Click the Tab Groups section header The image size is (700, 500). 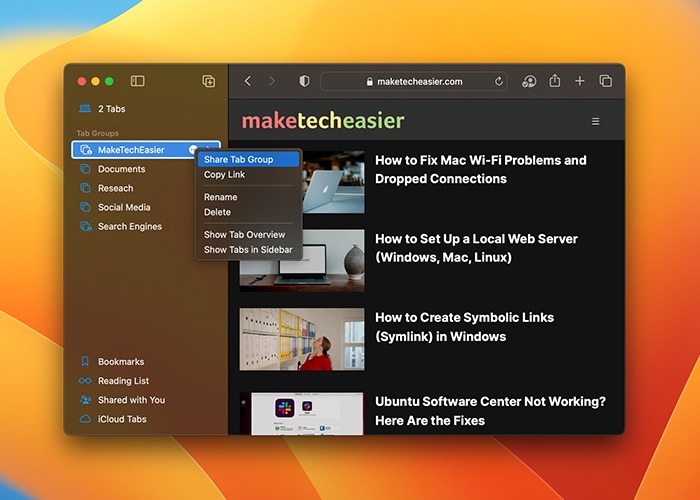pos(97,133)
